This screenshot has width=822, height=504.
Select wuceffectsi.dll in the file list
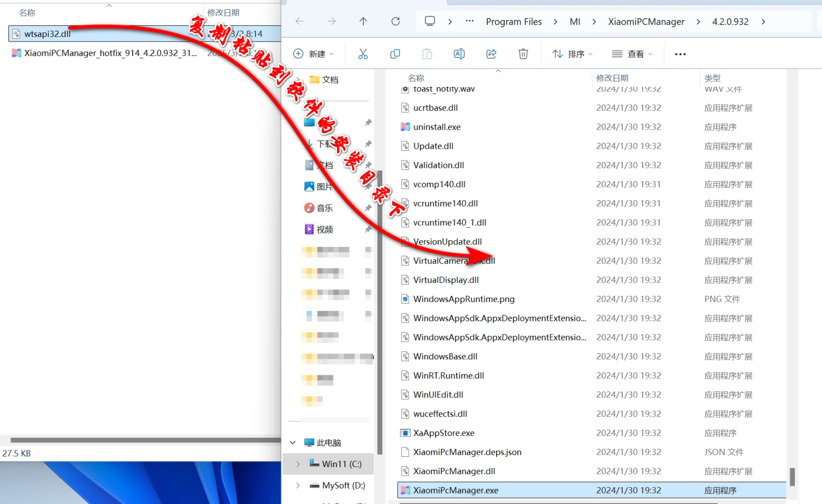[440, 414]
